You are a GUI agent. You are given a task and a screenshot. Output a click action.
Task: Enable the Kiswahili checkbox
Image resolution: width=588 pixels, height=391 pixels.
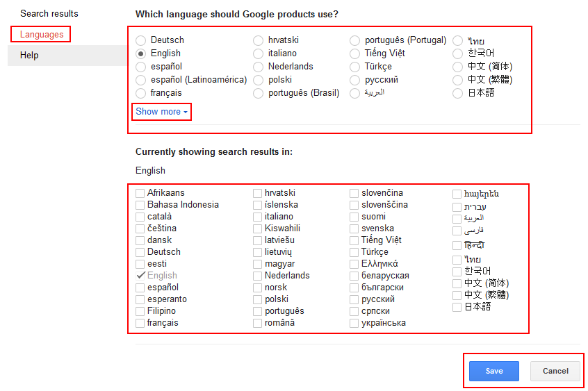(257, 228)
